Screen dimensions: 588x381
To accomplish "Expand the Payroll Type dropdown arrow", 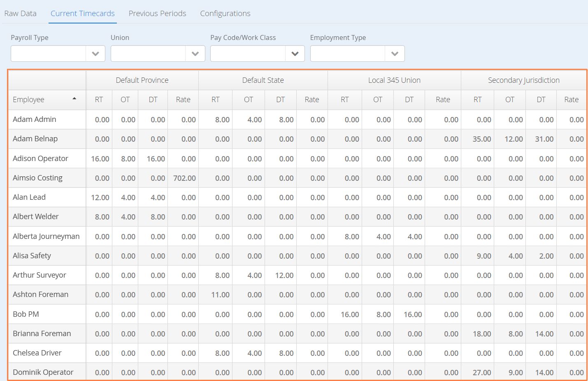I will pyautogui.click(x=95, y=54).
